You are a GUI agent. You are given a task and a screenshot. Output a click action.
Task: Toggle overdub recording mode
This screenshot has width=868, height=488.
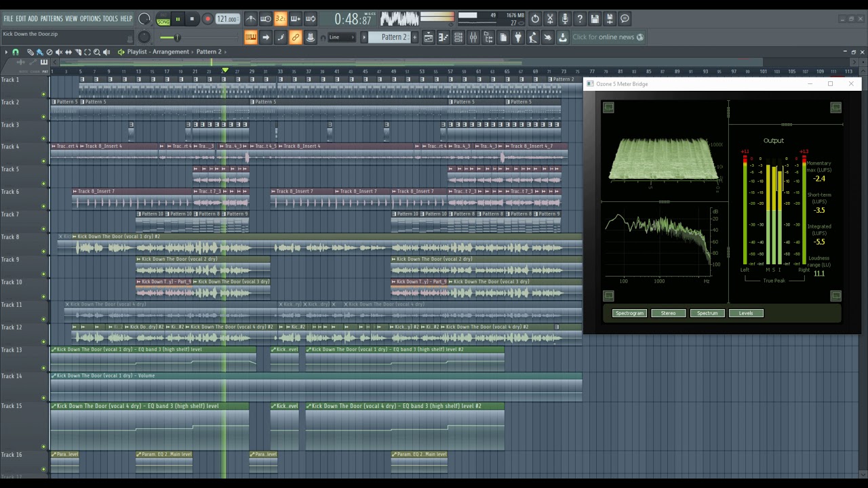coord(296,19)
